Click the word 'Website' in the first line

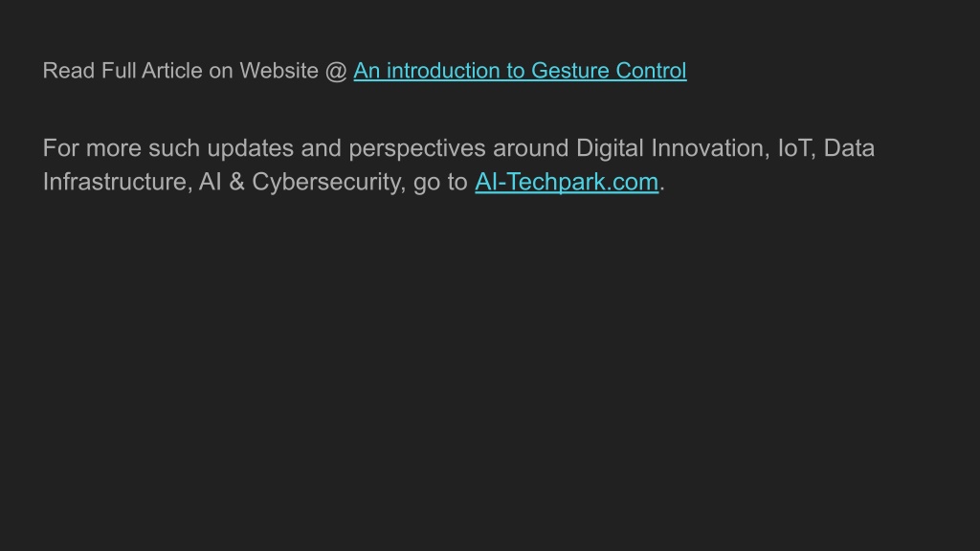point(278,71)
